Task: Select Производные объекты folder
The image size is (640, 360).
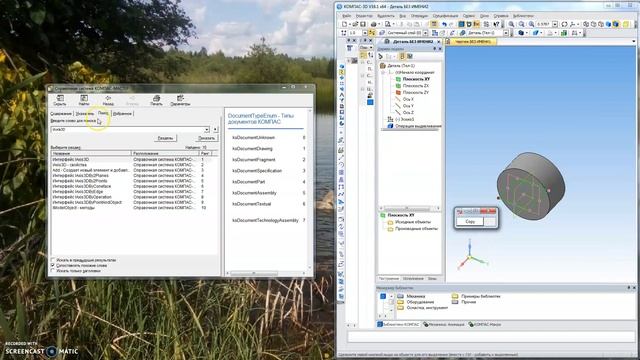Action: pyautogui.click(x=416, y=229)
